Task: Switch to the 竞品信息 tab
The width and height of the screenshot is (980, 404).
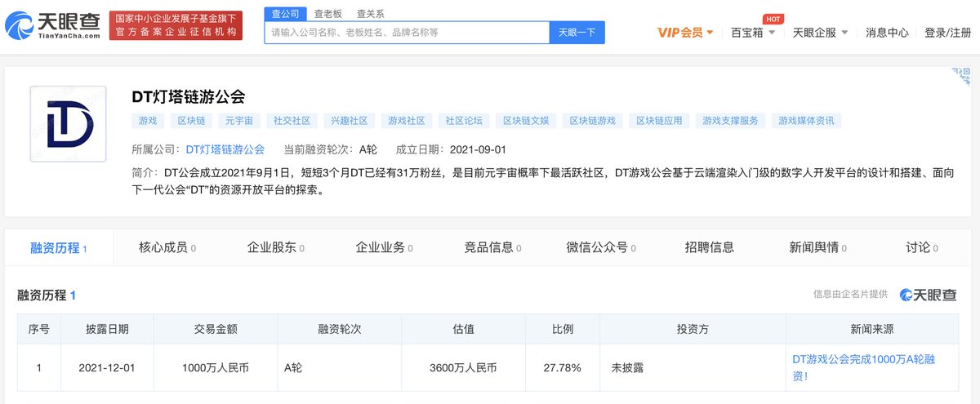Action: (x=493, y=247)
